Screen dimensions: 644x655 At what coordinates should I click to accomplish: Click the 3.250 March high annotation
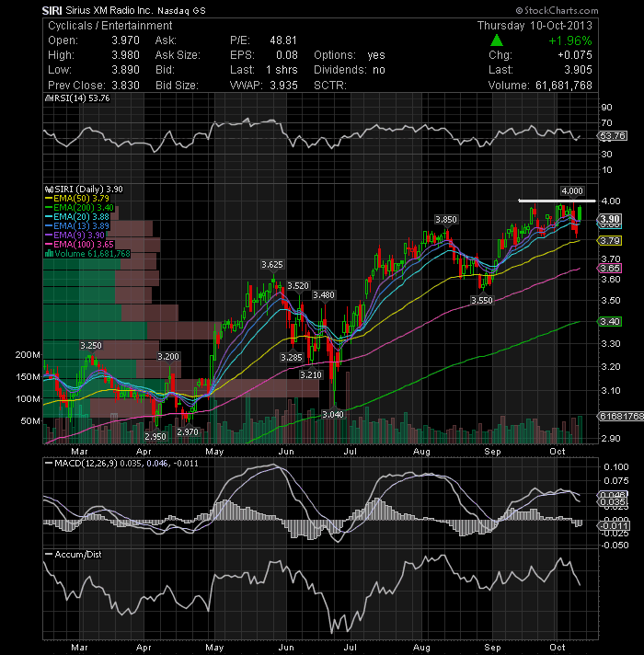(91, 346)
